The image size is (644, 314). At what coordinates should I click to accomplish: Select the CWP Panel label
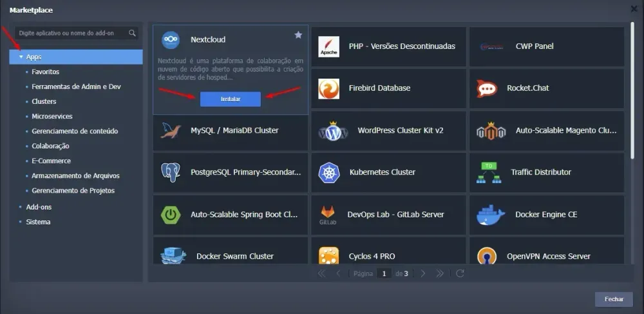tap(535, 46)
